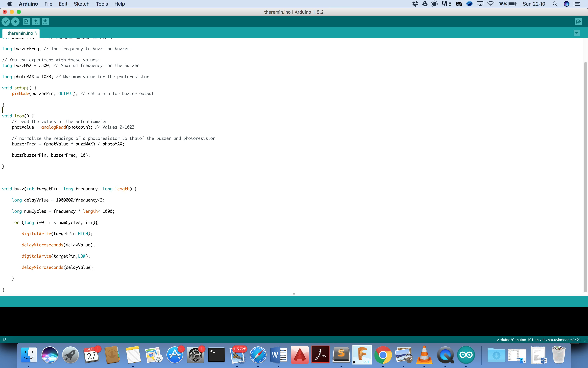Click the Open sketch up-arrow icon
The height and width of the screenshot is (368, 588).
36,22
